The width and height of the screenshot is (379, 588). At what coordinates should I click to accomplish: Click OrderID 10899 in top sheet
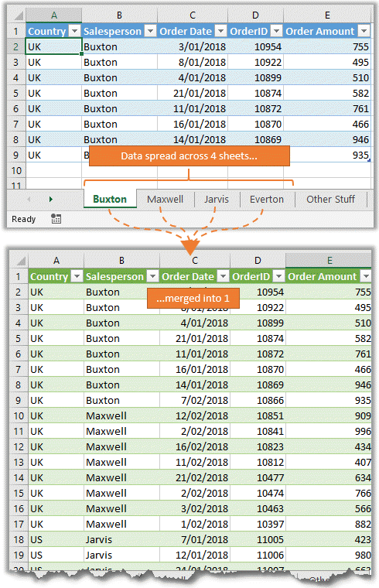[255, 77]
